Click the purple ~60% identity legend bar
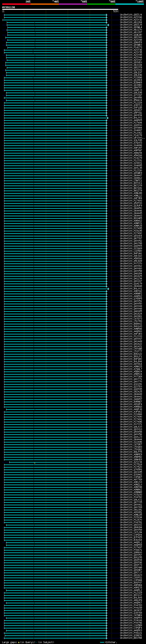 point(73,4)
